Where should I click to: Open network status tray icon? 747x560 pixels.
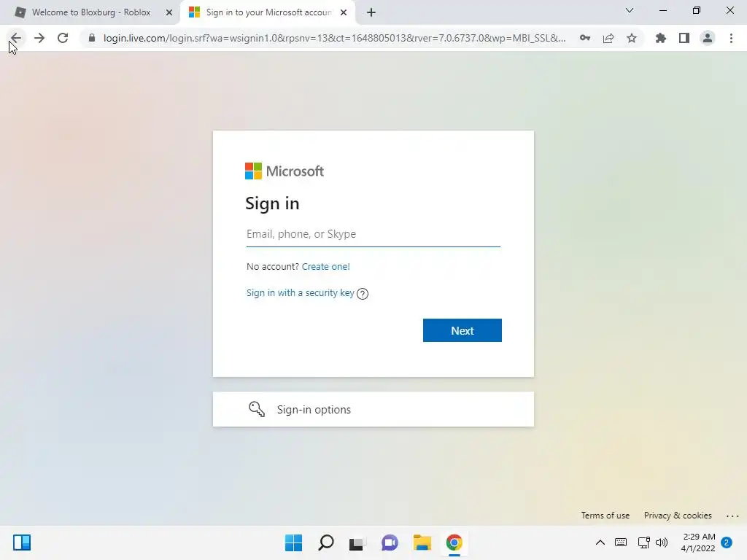[x=643, y=542]
